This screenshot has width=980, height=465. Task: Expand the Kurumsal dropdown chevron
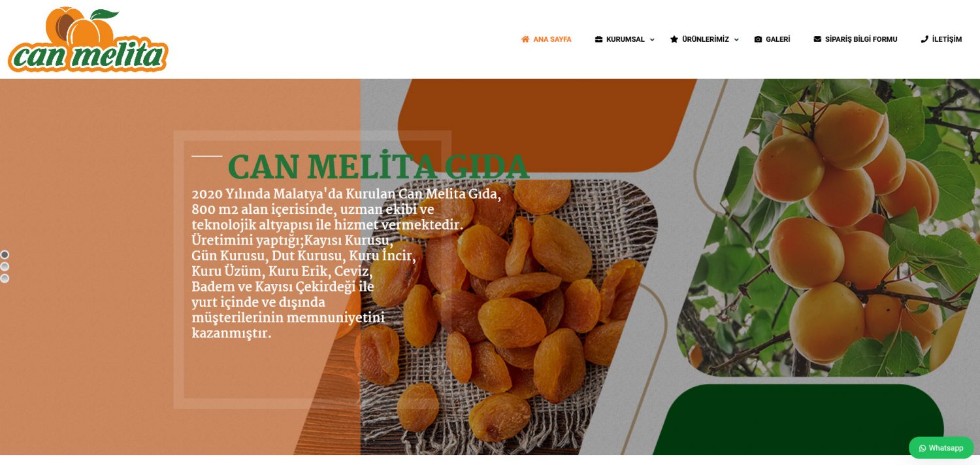pos(652,40)
